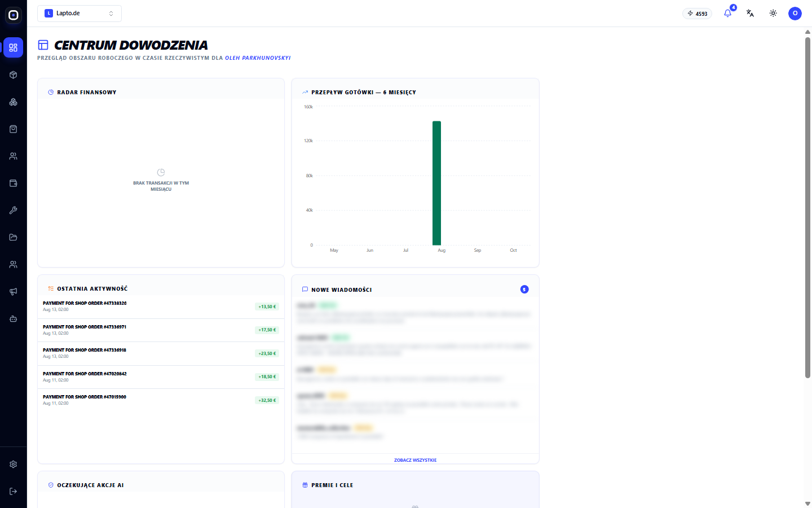Click the +23,50 € amount badge
812x508 pixels.
coord(267,353)
